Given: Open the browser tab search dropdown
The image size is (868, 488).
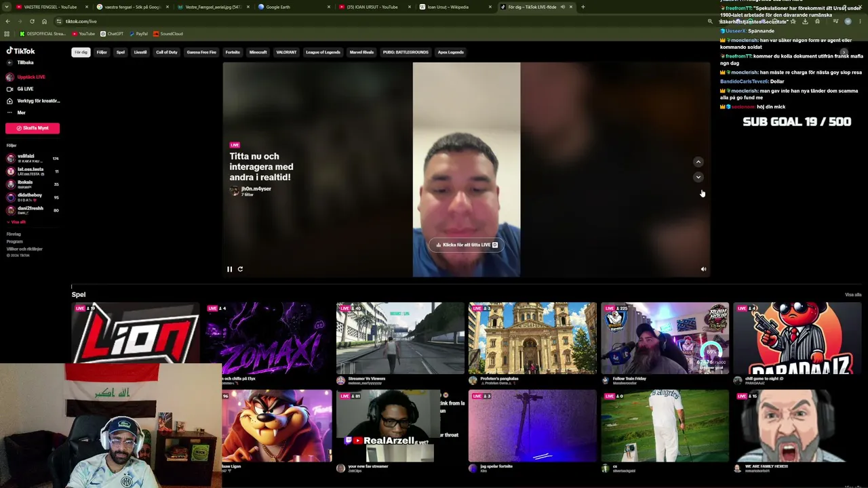Looking at the screenshot, I should click(7, 7).
